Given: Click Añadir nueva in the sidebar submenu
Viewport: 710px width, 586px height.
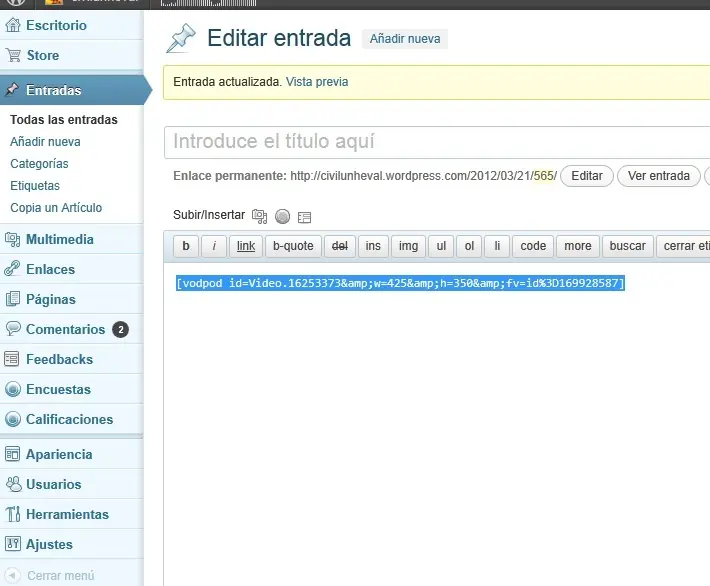Looking at the screenshot, I should coord(45,142).
